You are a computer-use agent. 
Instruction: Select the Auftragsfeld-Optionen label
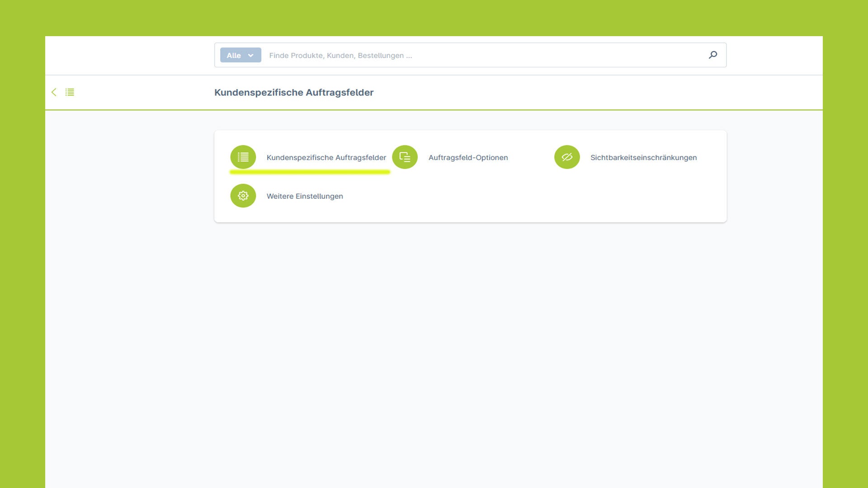(x=468, y=157)
